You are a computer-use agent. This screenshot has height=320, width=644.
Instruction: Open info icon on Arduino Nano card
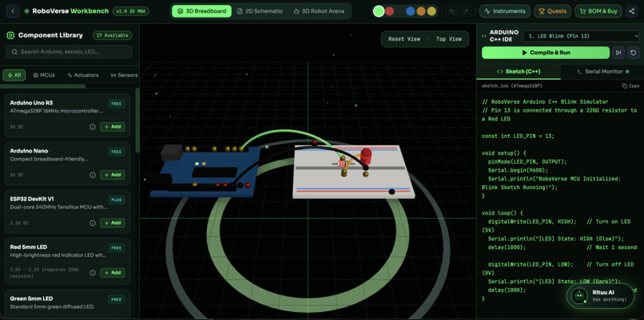pyautogui.click(x=93, y=175)
